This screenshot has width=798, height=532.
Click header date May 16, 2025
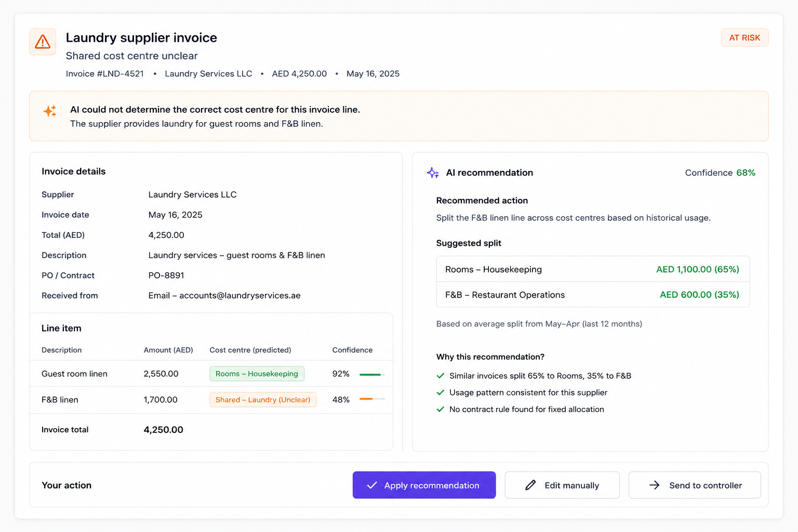click(373, 74)
